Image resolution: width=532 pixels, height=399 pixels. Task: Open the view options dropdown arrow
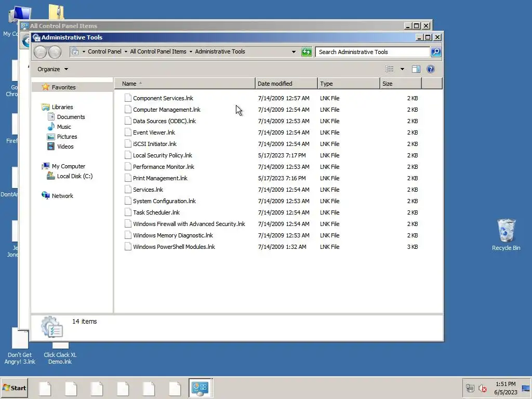[x=402, y=69]
